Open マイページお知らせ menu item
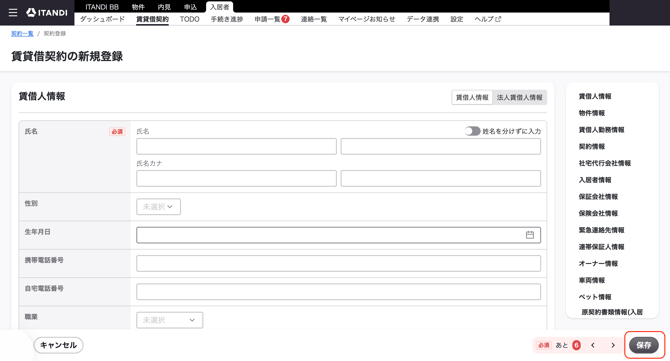The image size is (670, 361). pyautogui.click(x=367, y=19)
